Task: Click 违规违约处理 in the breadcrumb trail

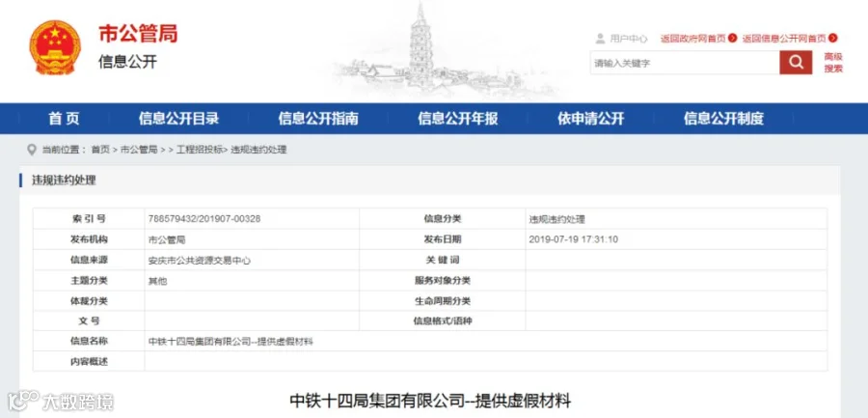Action: (259, 150)
